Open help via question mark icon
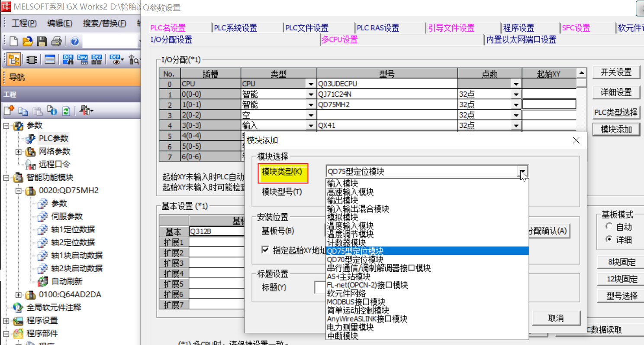Image resolution: width=644 pixels, height=345 pixels. [x=74, y=42]
